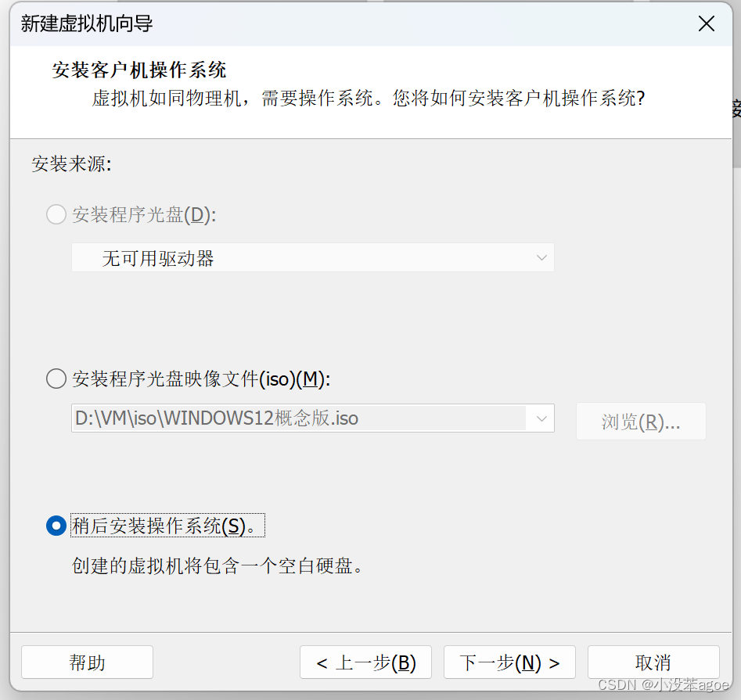
Task: Click the ISO path dropdown arrow
Action: pyautogui.click(x=541, y=418)
